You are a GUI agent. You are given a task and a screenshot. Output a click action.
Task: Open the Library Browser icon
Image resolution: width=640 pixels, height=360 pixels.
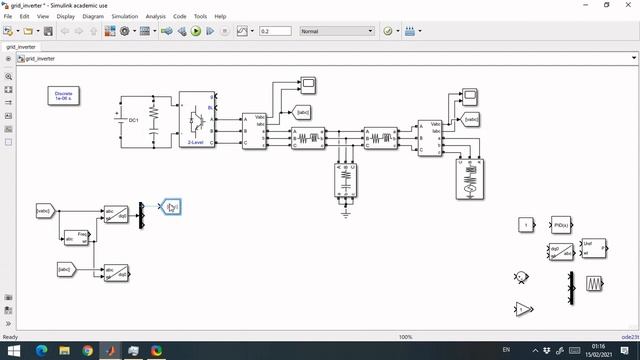point(110,31)
